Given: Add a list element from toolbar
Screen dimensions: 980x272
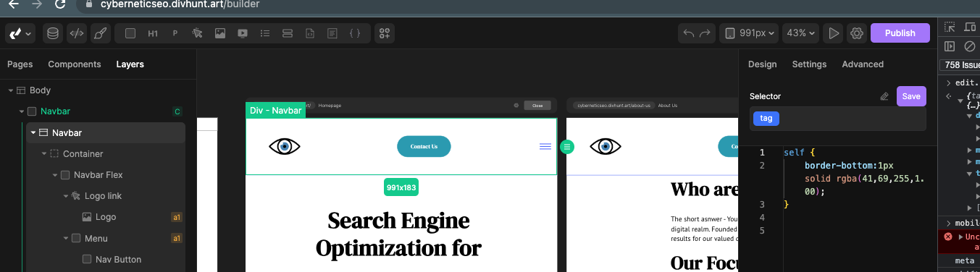Looking at the screenshot, I should click(264, 33).
